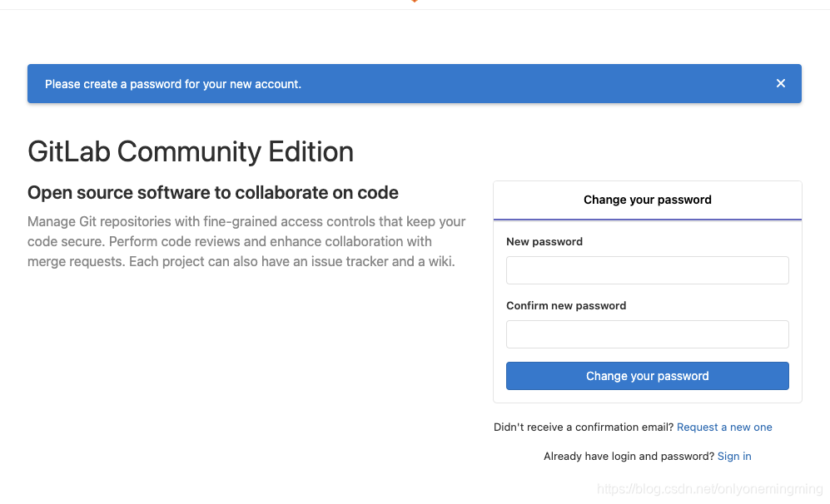Click the Please create a password message text
Screen dimensions: 830x504
tap(173, 84)
